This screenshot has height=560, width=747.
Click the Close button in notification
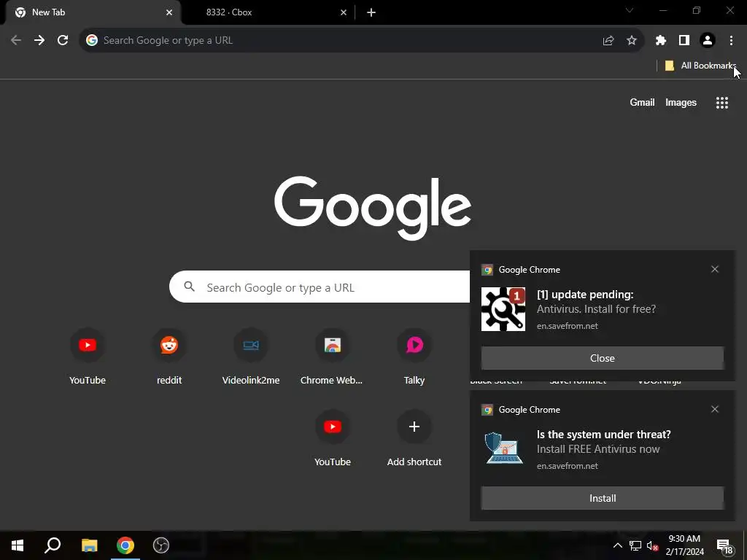click(602, 358)
